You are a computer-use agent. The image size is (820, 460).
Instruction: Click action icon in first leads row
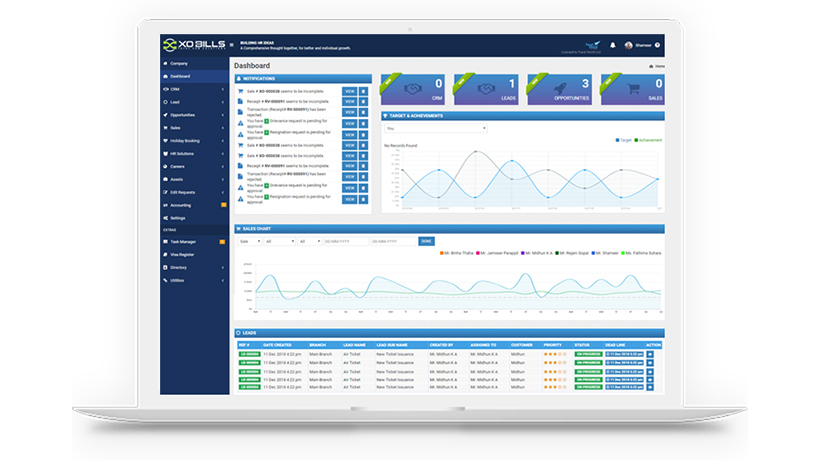(x=650, y=354)
